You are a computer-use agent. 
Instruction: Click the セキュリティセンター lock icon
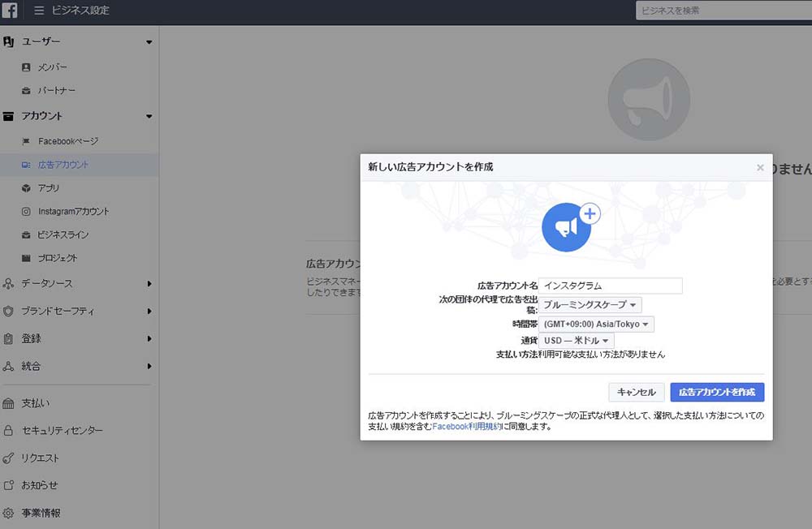coord(8,431)
